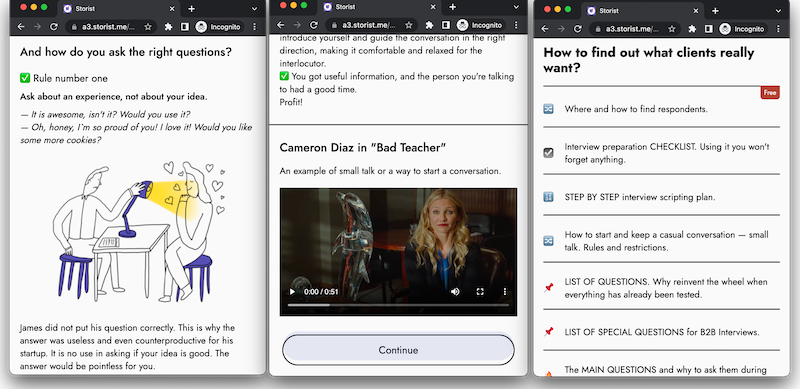Open new tab plus in right window

715,11
